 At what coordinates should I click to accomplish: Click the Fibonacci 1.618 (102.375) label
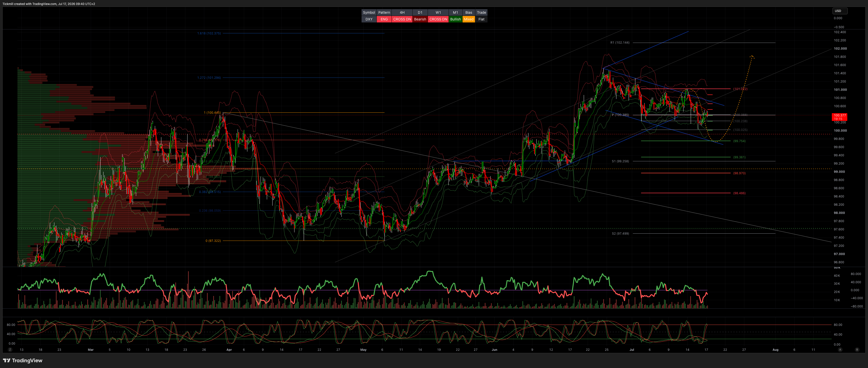pos(209,33)
